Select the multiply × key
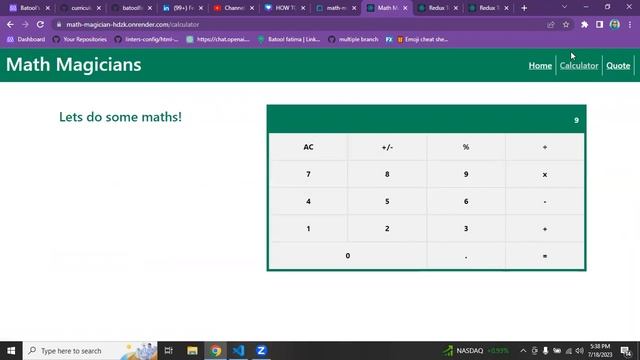 pos(544,174)
